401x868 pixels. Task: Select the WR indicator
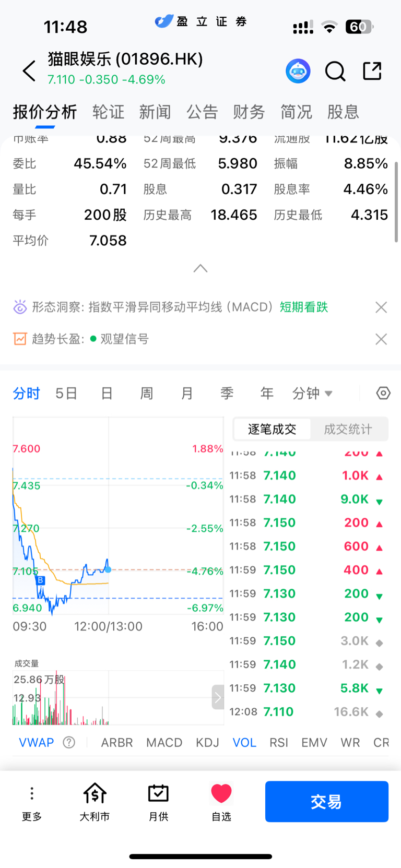pos(350,742)
